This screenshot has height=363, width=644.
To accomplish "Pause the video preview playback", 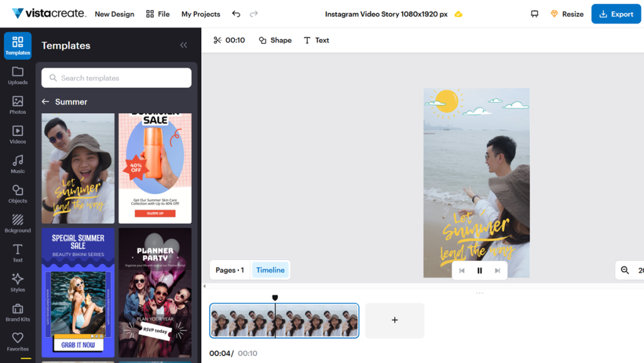I will 479,271.
